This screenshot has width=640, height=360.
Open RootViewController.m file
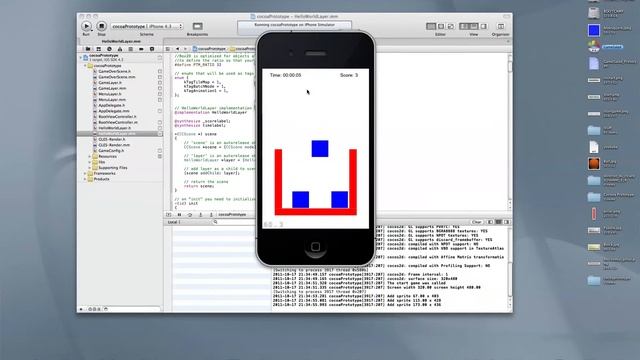[118, 122]
